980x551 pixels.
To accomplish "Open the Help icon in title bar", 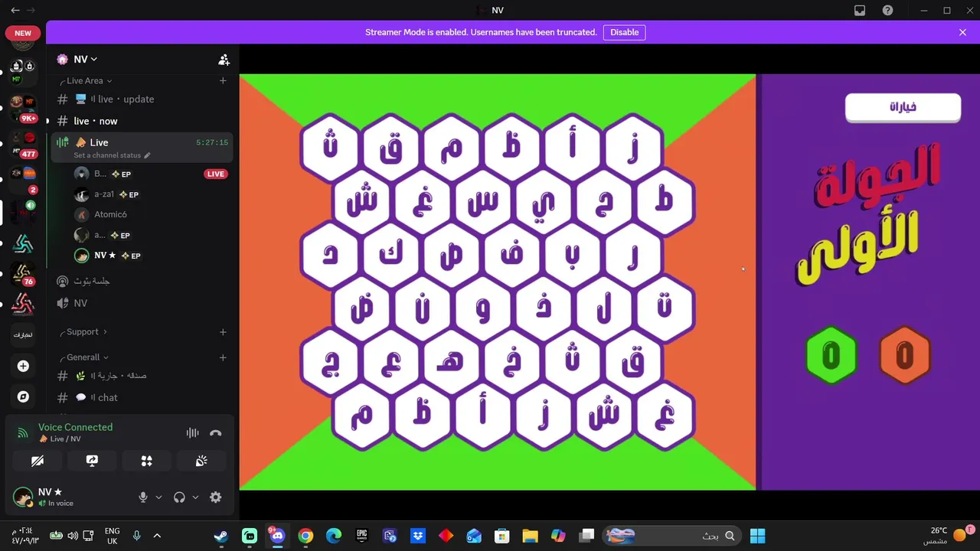I will (887, 10).
